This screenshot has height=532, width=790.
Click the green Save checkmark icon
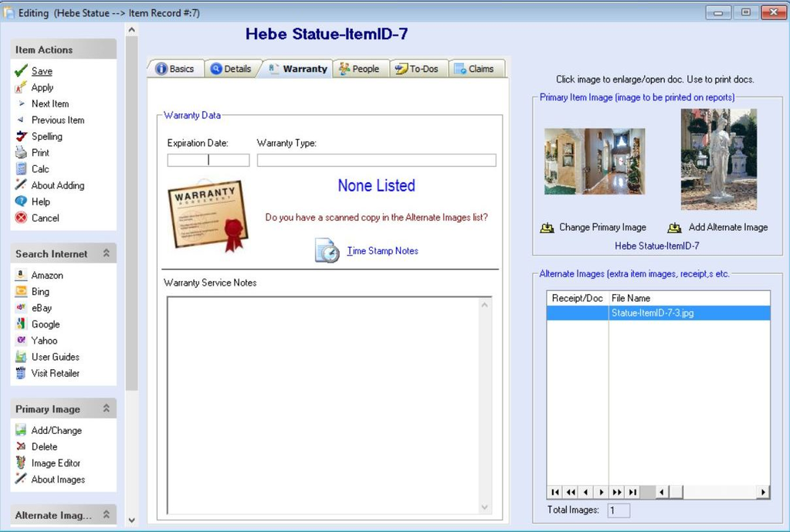coord(21,70)
